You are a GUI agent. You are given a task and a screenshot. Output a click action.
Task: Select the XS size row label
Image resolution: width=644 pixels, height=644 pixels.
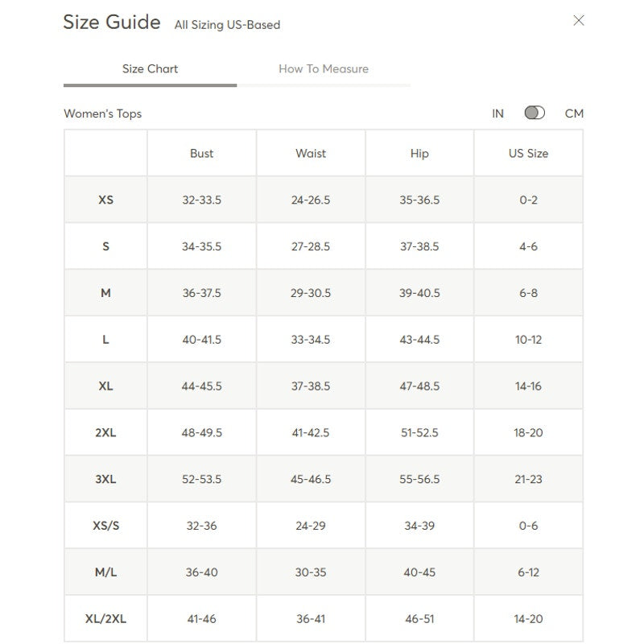(x=105, y=200)
